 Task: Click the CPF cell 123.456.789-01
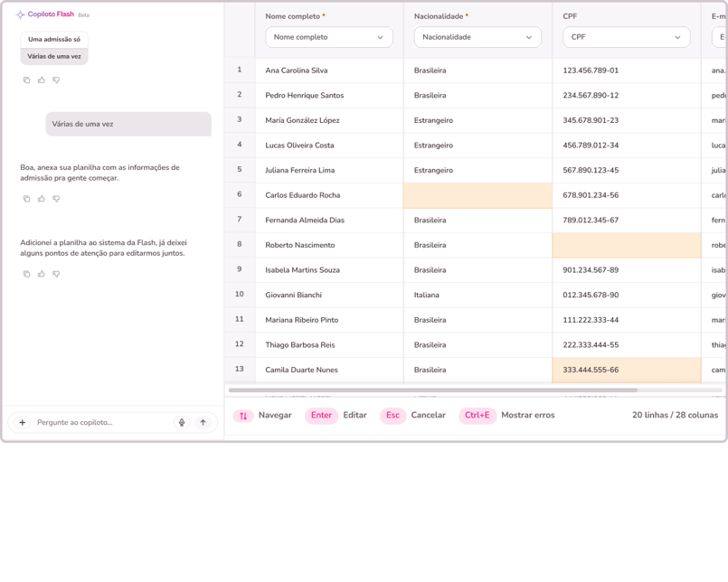click(x=627, y=70)
